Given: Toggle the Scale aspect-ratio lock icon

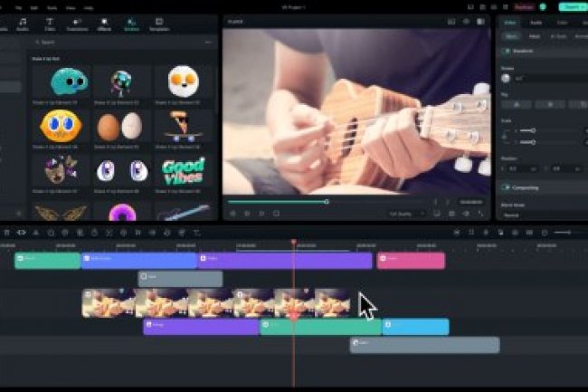Looking at the screenshot, I should coord(506,136).
